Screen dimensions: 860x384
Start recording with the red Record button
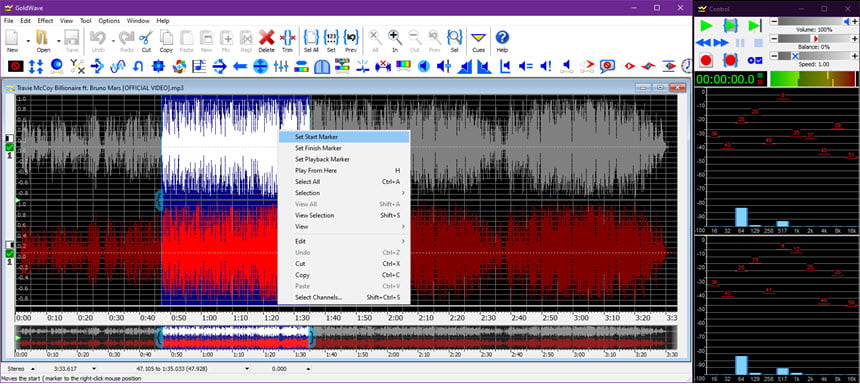[705, 60]
